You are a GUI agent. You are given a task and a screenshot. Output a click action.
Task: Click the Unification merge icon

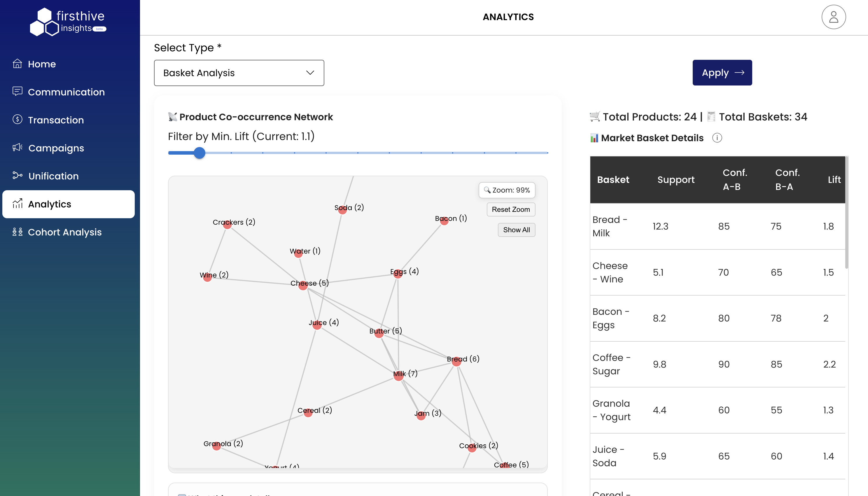click(x=17, y=175)
